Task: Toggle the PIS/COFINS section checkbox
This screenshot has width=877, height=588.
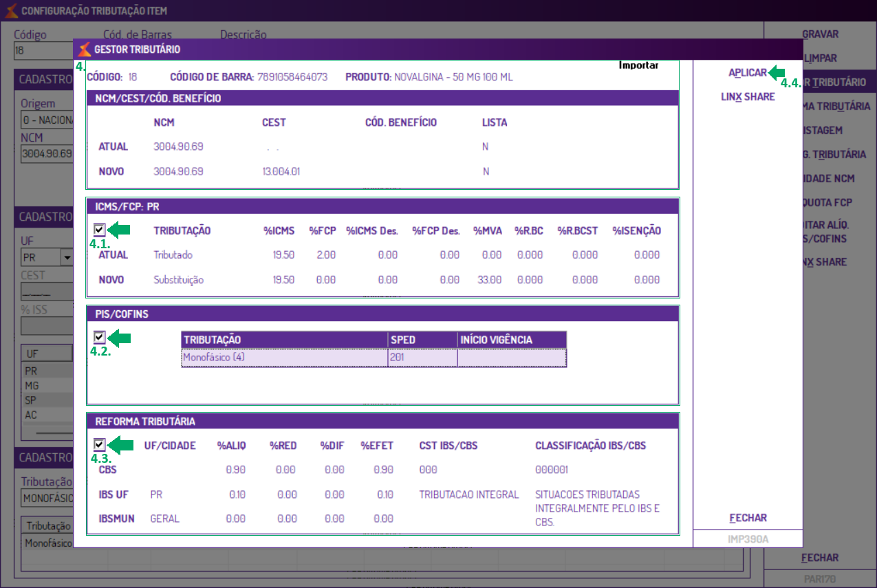Action: point(100,338)
